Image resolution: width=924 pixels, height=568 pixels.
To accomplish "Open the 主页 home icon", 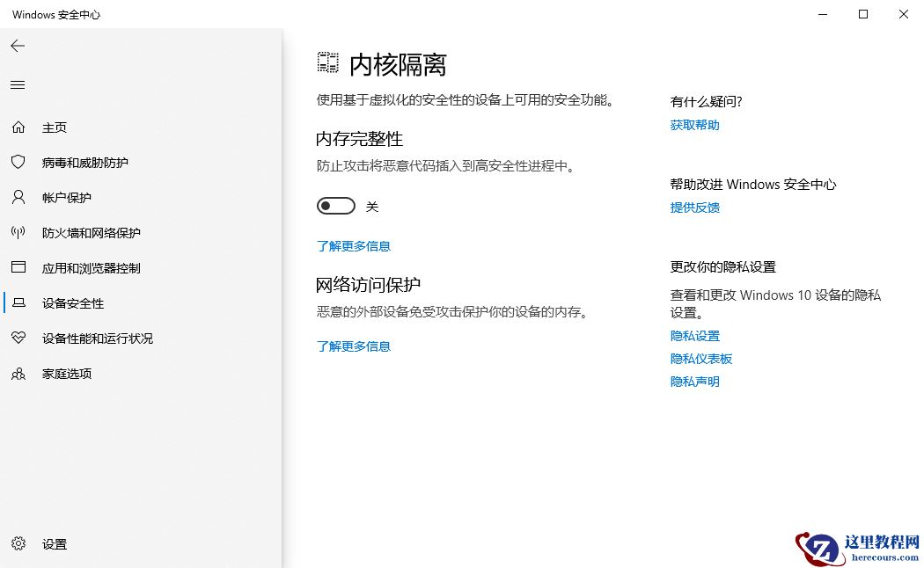I will [19, 127].
